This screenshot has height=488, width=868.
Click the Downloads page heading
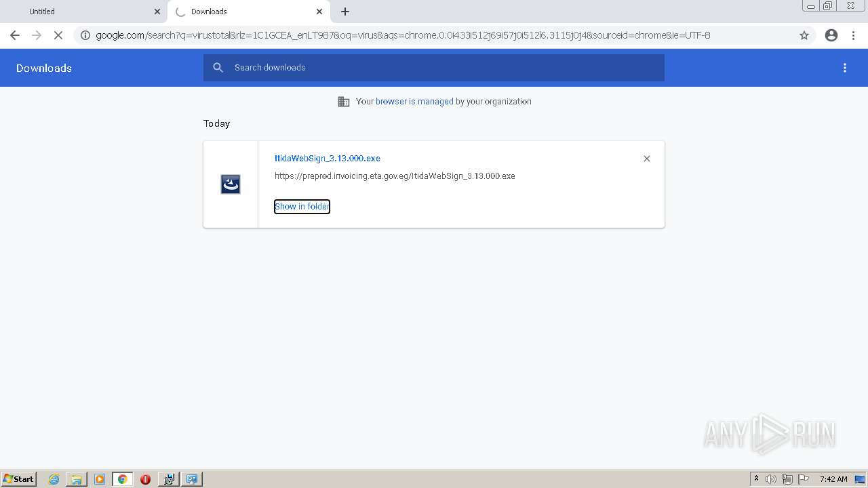pos(44,68)
